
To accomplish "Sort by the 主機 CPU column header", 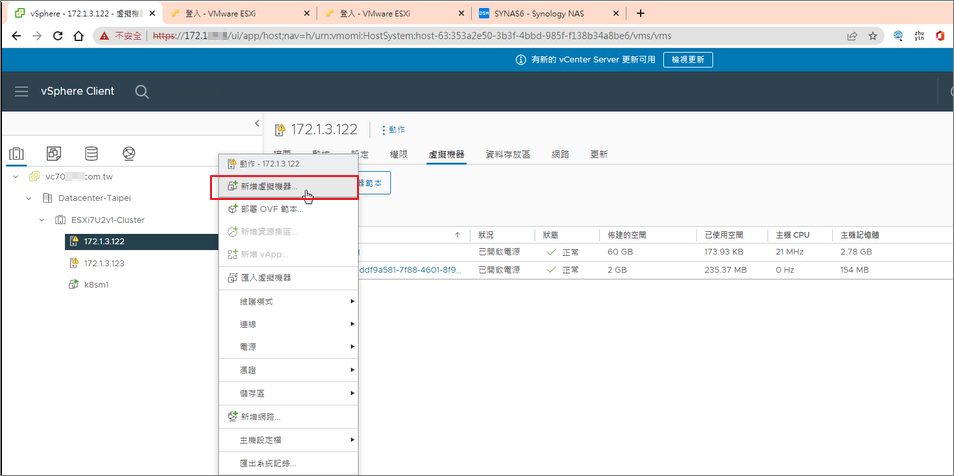I will (793, 234).
